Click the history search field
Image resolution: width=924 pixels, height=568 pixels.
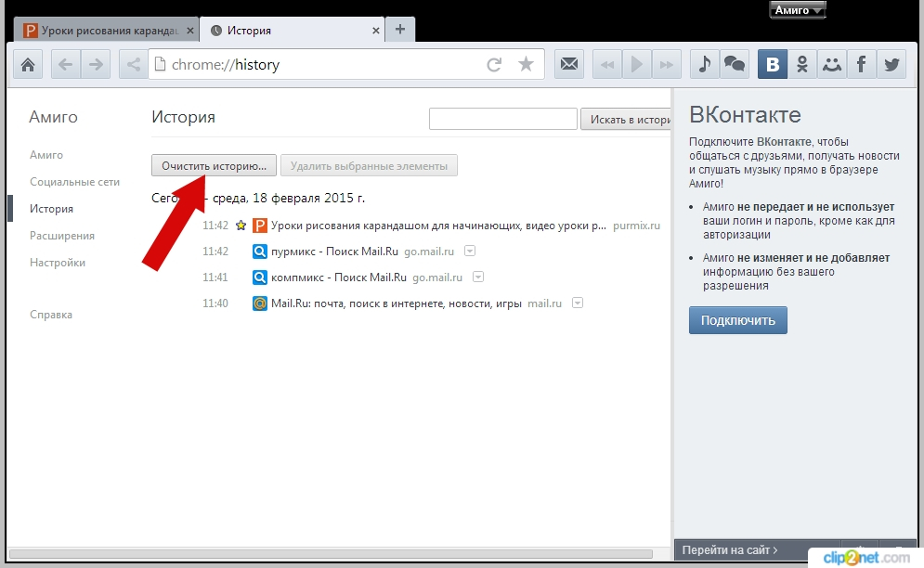click(x=502, y=119)
